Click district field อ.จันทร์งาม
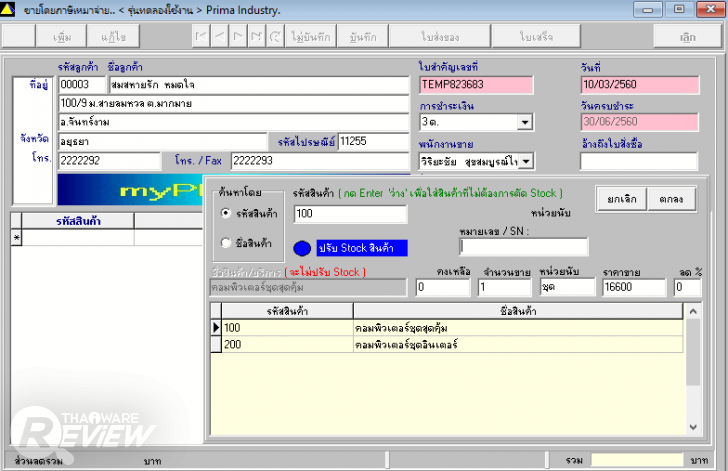This screenshot has height=471, width=728. [x=234, y=122]
